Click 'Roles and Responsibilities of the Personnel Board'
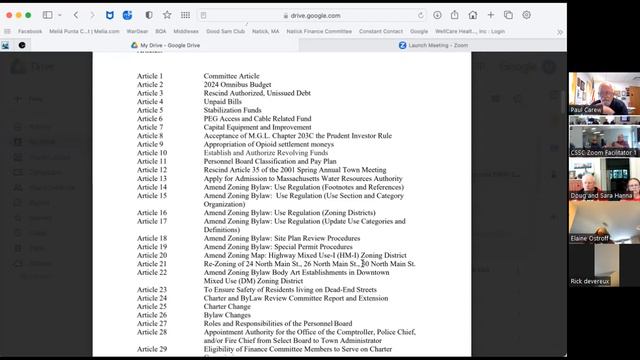 tap(278, 324)
